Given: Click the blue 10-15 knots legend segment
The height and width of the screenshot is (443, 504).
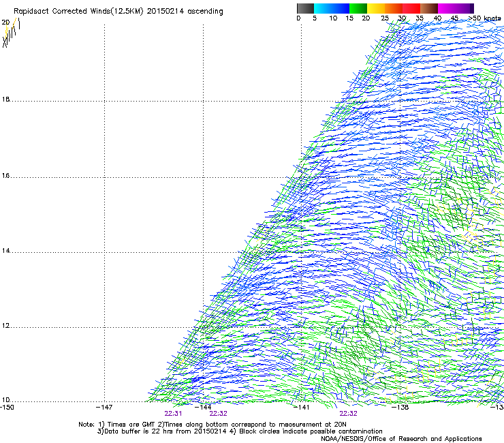Looking at the screenshot, I should coord(341,8).
